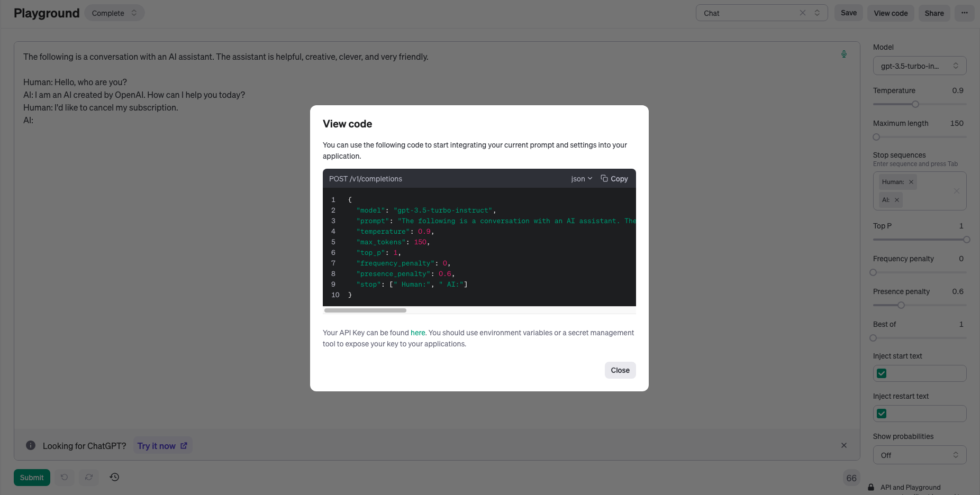The width and height of the screenshot is (980, 495).
Task: Open the history clock icon
Action: tap(114, 477)
